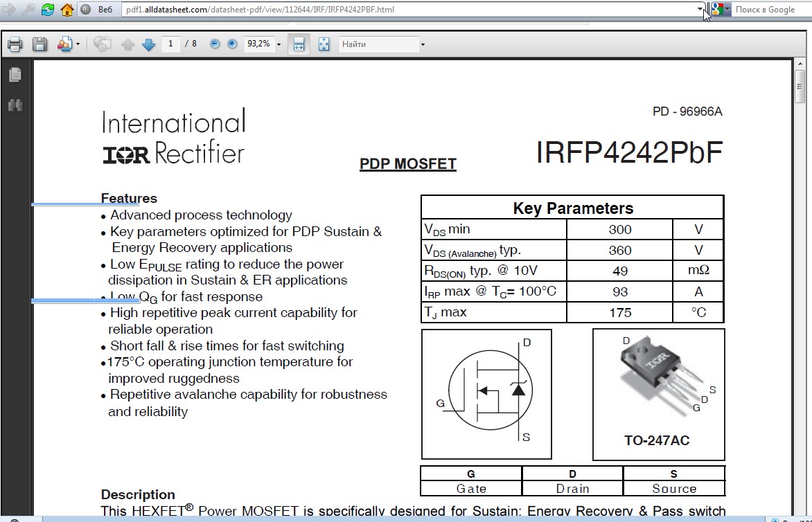Open the Pages thumbnails panel in sidebar

15,74
